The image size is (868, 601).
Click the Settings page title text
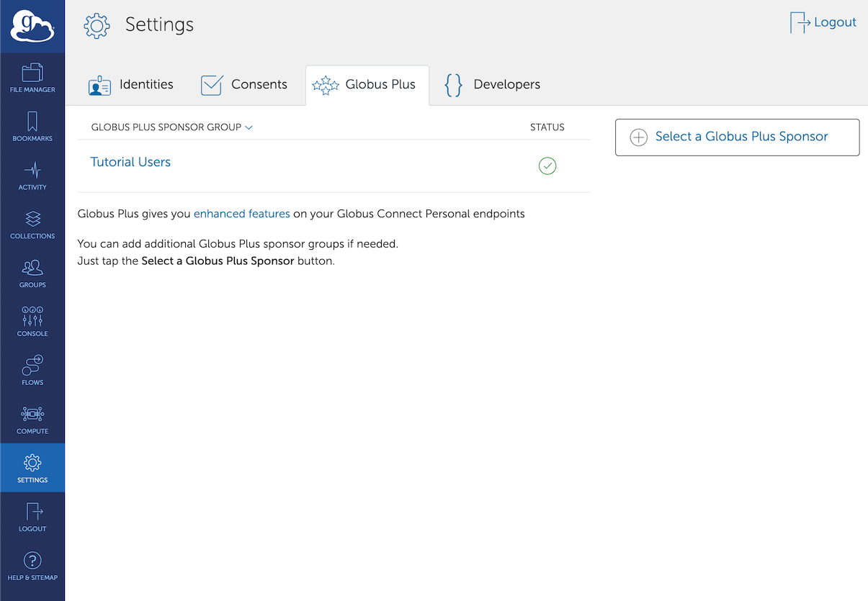[159, 24]
